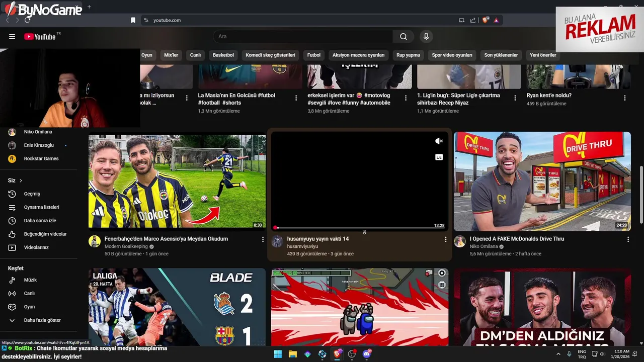The width and height of the screenshot is (644, 362).
Task: Open Discord from the taskbar
Action: pyautogui.click(x=367, y=354)
